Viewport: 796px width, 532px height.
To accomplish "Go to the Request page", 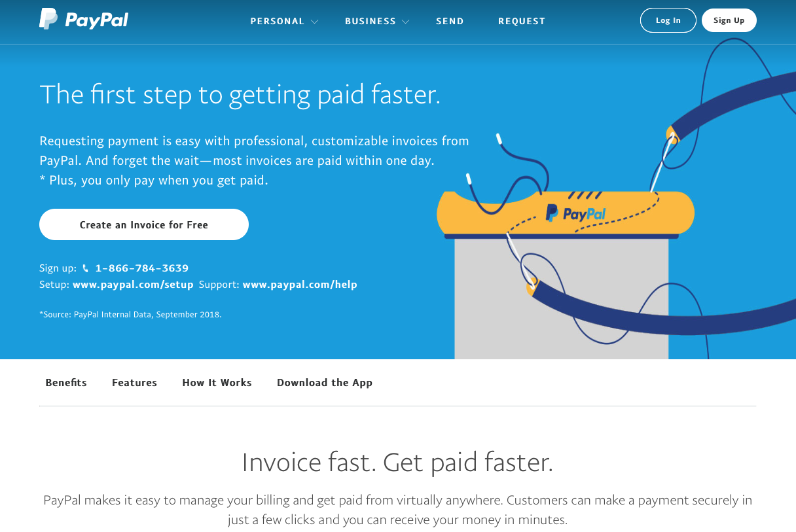I will (522, 21).
